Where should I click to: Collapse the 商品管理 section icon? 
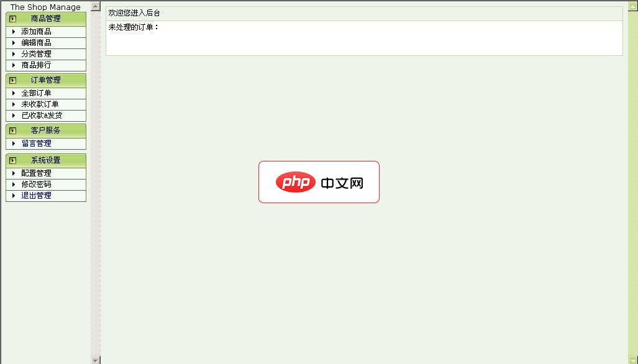pyautogui.click(x=13, y=19)
